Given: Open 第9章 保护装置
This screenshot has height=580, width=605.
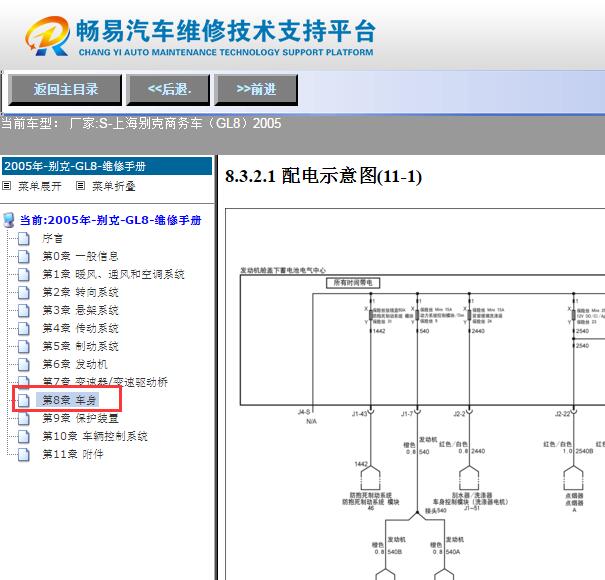Looking at the screenshot, I should click(x=80, y=418).
